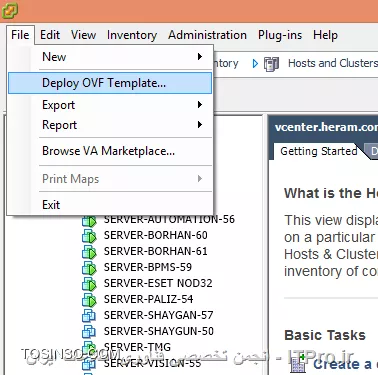Select the SERVER-SHAYGUN-50 VM icon

coord(89,332)
